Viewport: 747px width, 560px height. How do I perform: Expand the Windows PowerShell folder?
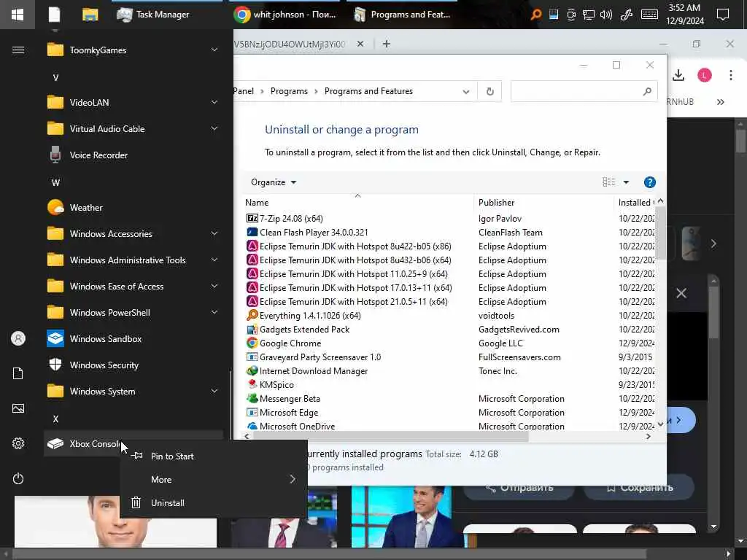[133, 312]
